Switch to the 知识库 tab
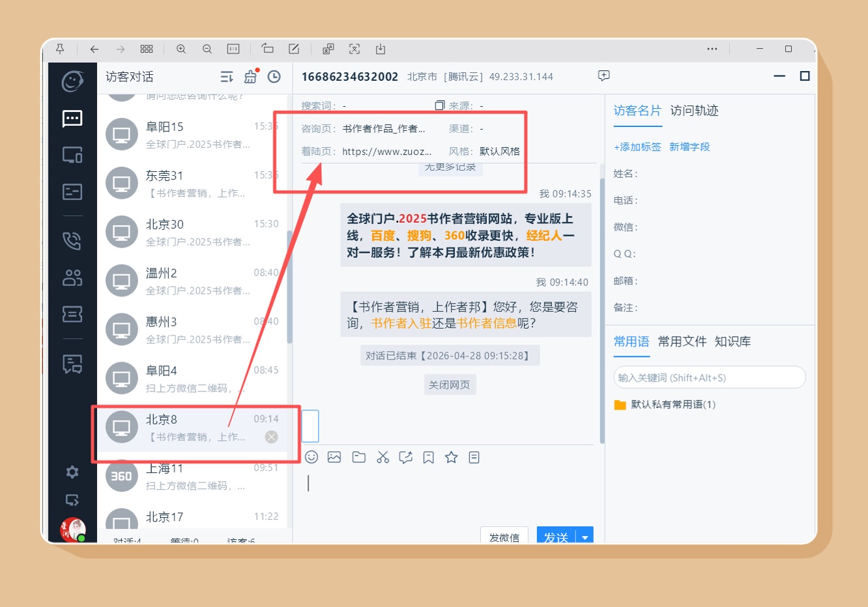 coord(732,342)
